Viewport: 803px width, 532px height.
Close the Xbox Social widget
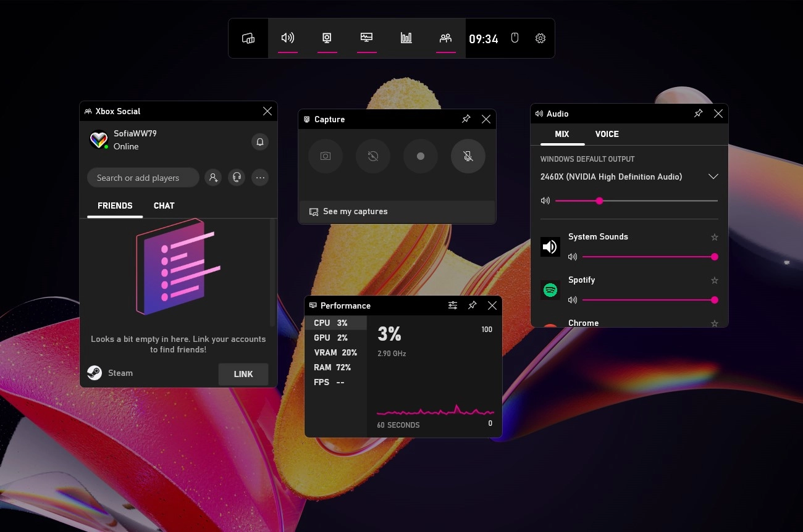coord(267,111)
